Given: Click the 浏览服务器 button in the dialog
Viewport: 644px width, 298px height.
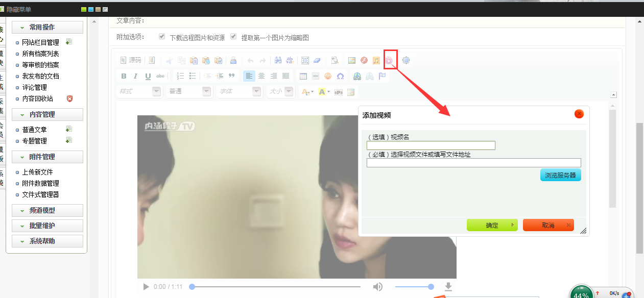Looking at the screenshot, I should 560,174.
